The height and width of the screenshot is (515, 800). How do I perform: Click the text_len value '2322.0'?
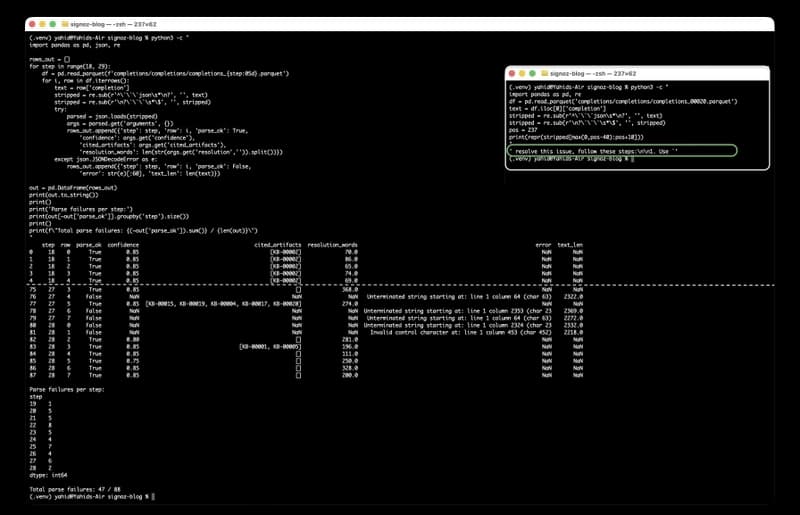pyautogui.click(x=573, y=297)
